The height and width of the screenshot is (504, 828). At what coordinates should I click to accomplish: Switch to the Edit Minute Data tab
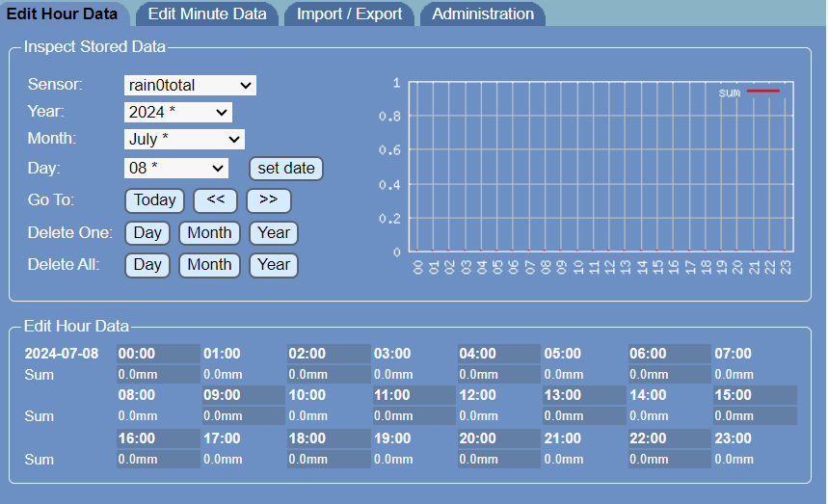pos(207,13)
